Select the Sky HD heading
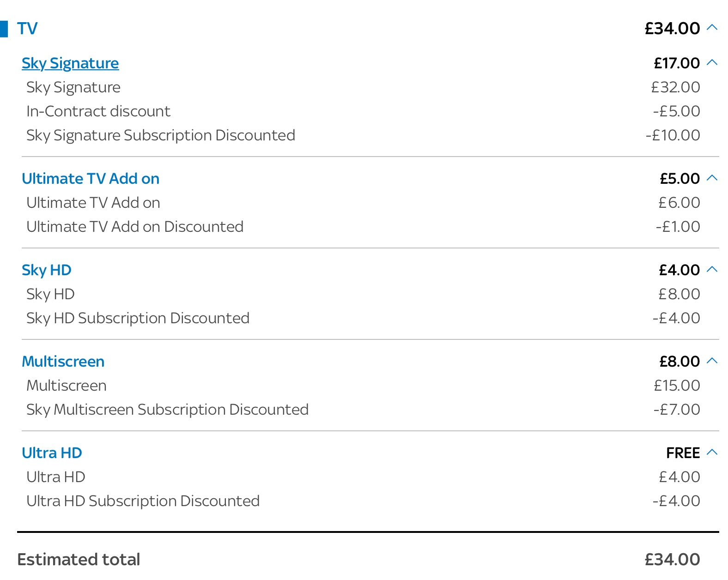 (x=47, y=270)
